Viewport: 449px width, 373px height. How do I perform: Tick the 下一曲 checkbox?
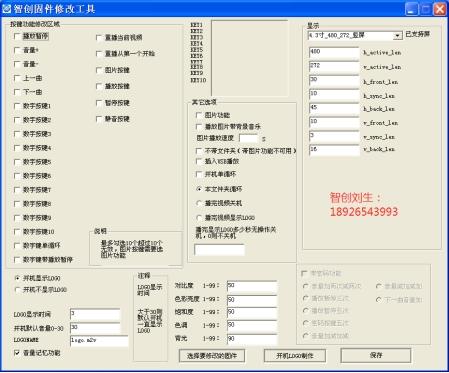click(x=17, y=92)
